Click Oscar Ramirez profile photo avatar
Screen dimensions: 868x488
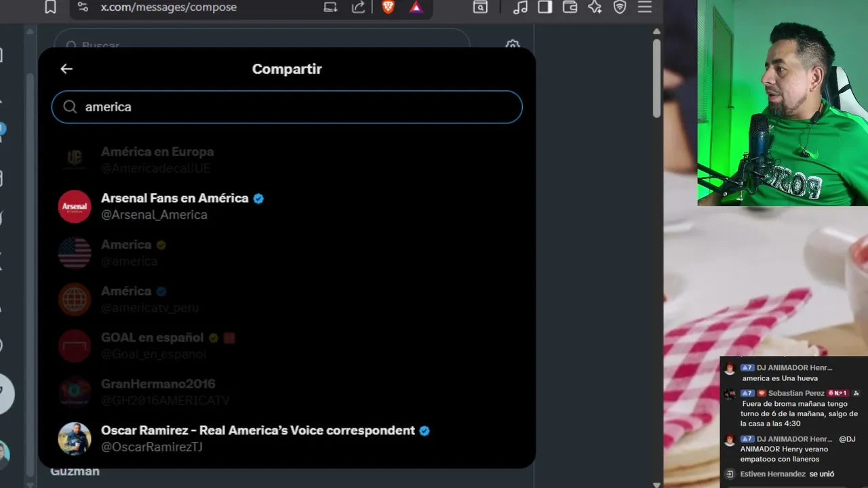[x=75, y=439]
